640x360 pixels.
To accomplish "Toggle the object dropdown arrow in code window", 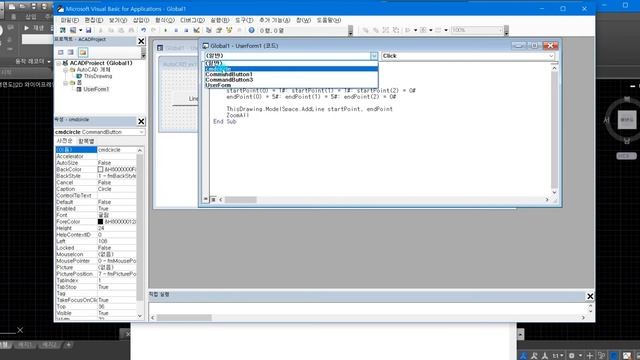I will [x=374, y=56].
